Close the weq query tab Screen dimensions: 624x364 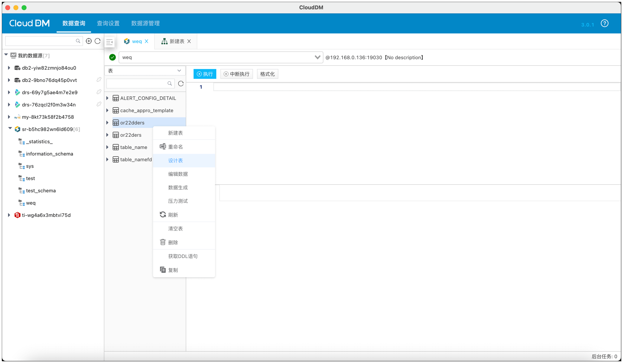coord(147,41)
